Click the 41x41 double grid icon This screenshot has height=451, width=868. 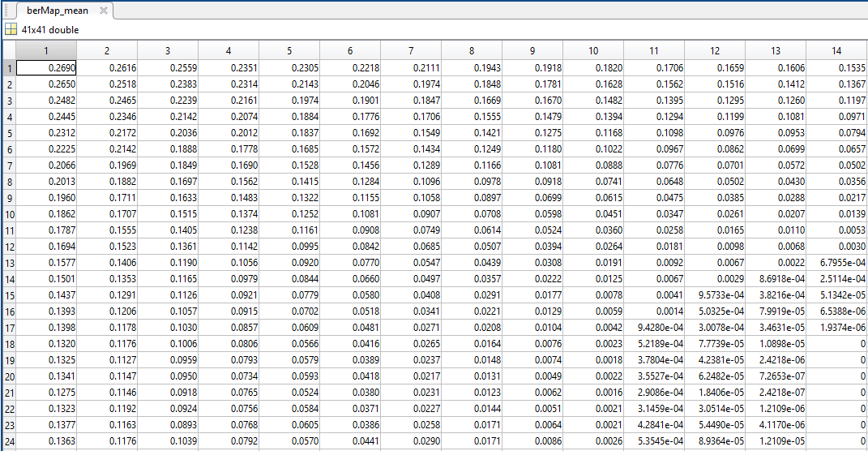pyautogui.click(x=11, y=29)
